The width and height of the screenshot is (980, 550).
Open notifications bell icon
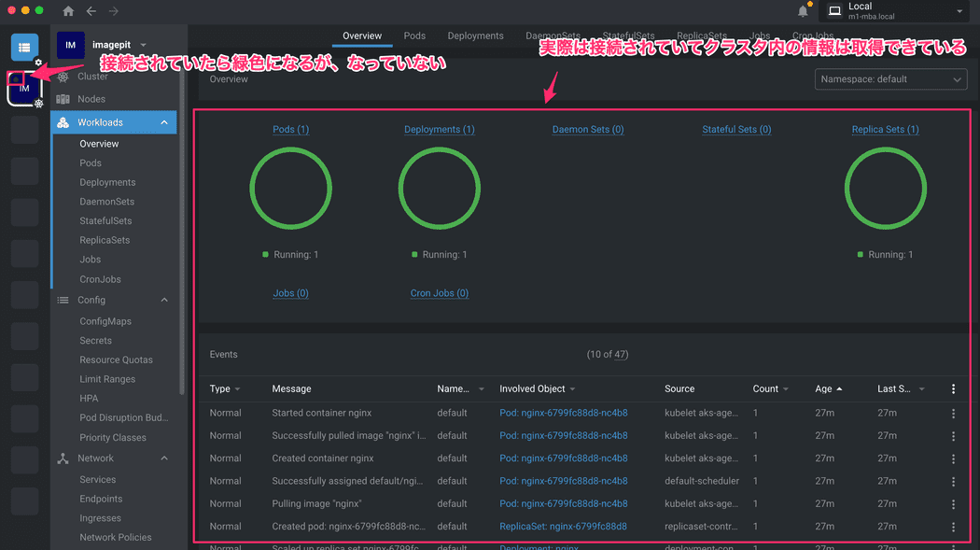click(x=803, y=11)
